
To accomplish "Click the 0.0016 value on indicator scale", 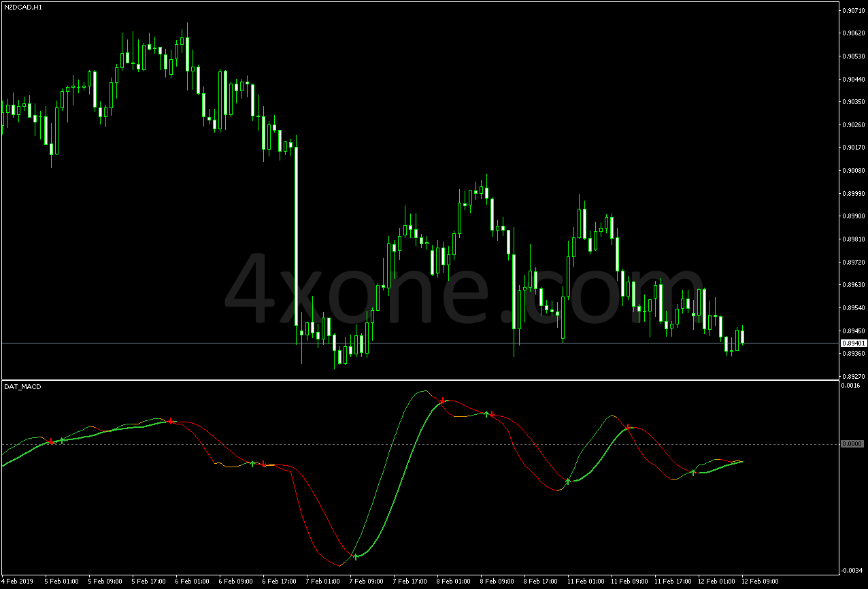I will [850, 386].
